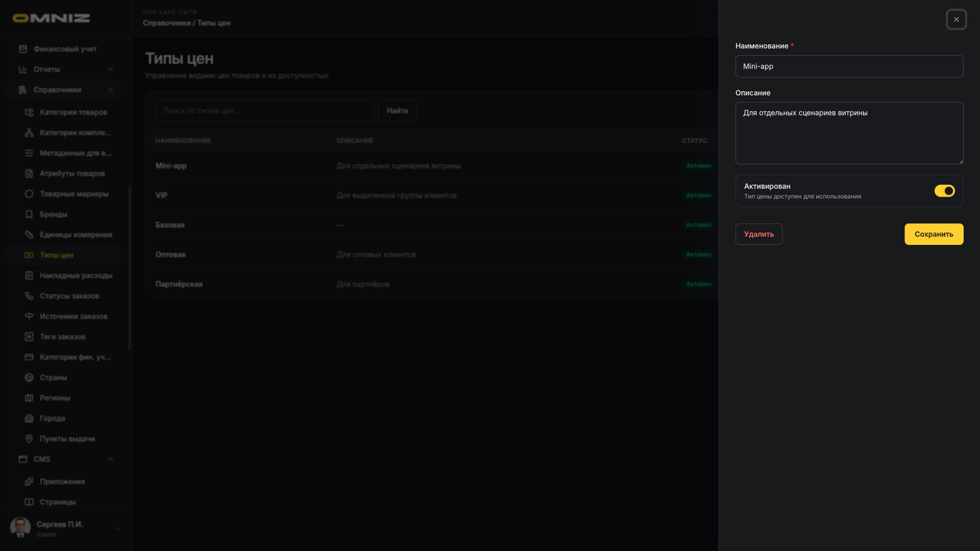
Task: Open Финансовый учет icon in sidebar
Action: (x=23, y=49)
